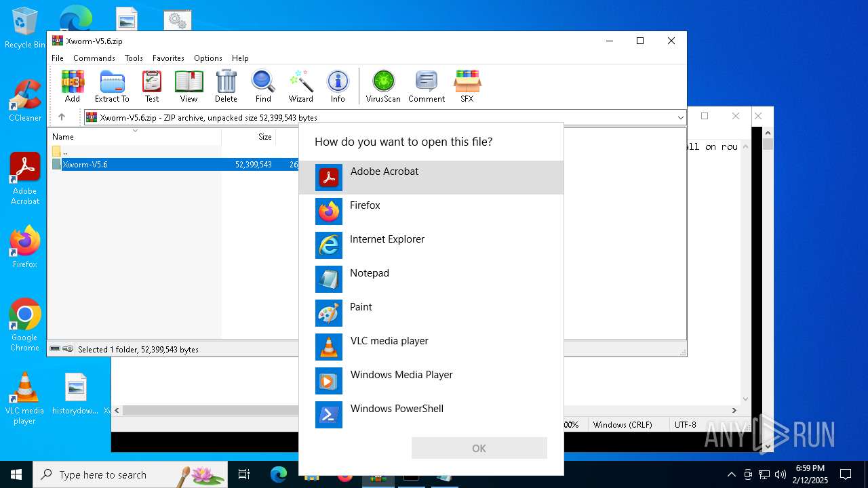This screenshot has width=868, height=488.
Task: Sort by the Size column header
Action: [249, 136]
